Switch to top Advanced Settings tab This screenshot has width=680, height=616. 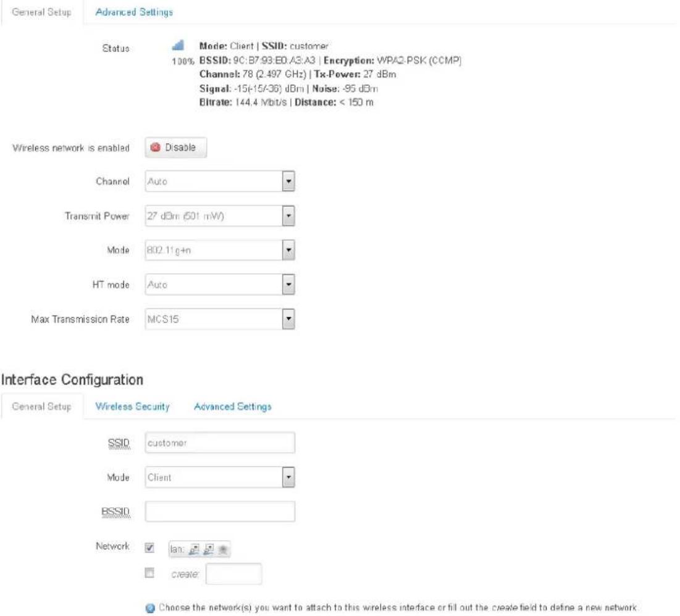click(x=134, y=12)
